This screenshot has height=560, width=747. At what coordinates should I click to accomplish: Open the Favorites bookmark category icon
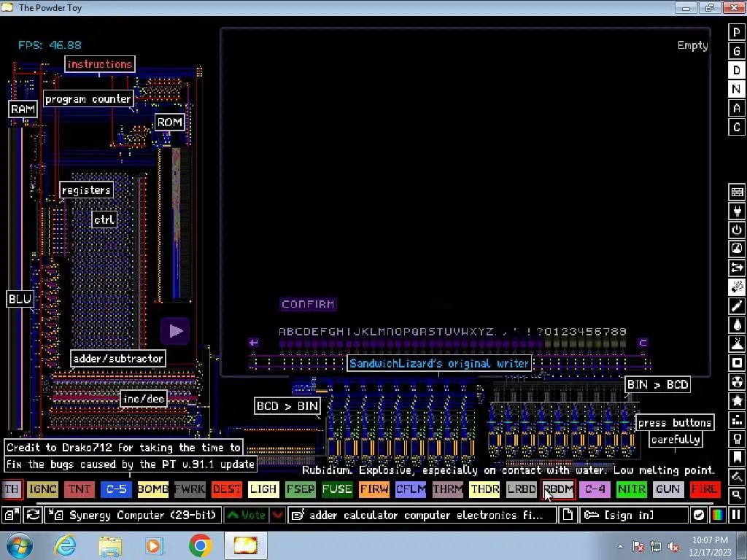(737, 458)
